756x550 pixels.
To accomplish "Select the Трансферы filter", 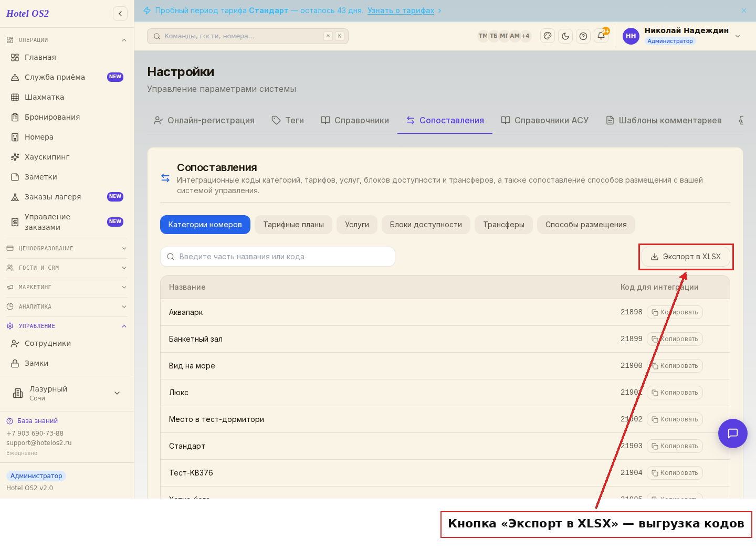I will [503, 225].
